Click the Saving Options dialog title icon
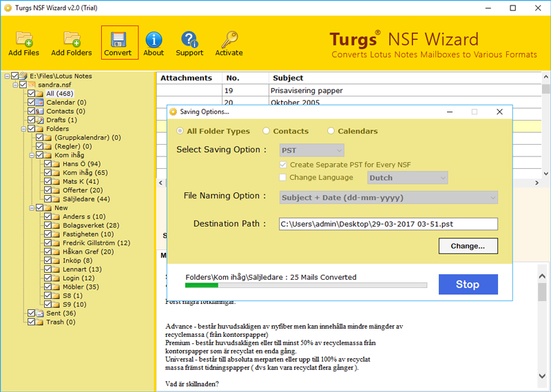 click(x=173, y=112)
